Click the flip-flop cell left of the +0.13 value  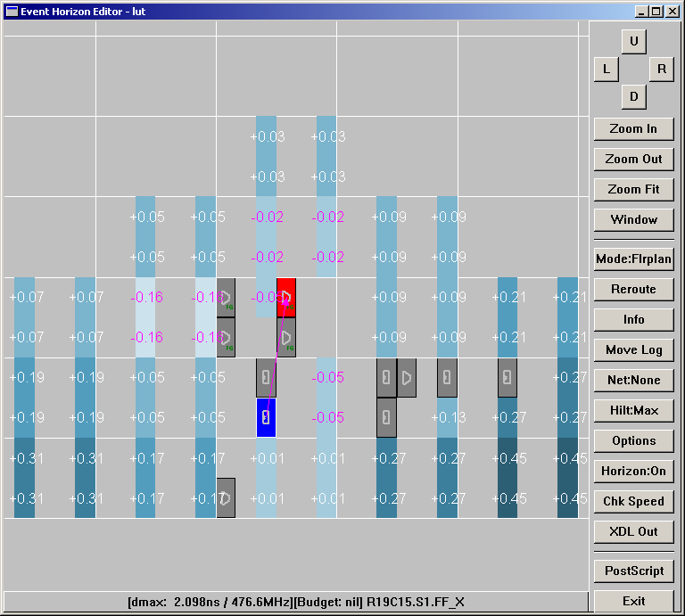pos(386,417)
